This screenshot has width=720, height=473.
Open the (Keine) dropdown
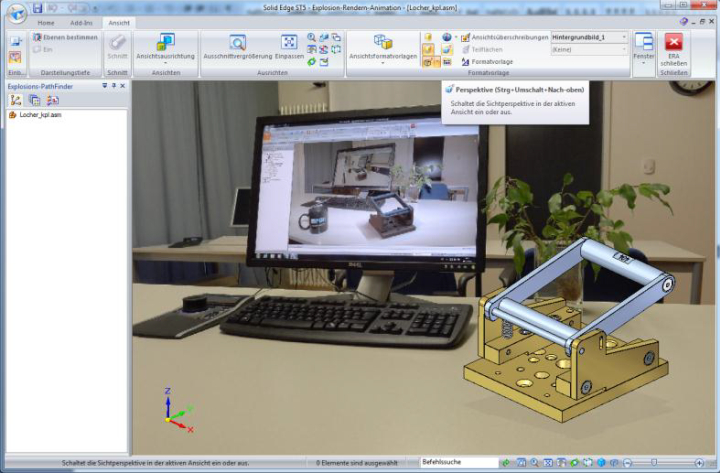[x=624, y=49]
